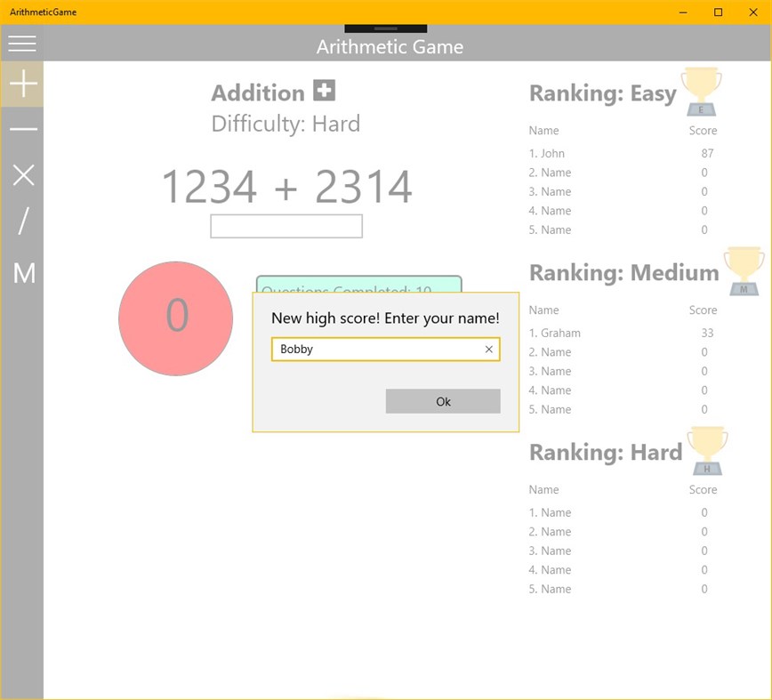Click the Ranking: Medium heading
The height and width of the screenshot is (700, 772).
pos(623,272)
